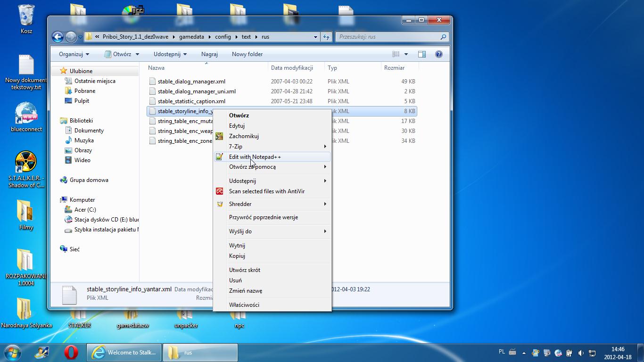Launch Opera from the taskbar
This screenshot has width=644, height=362.
click(x=71, y=352)
